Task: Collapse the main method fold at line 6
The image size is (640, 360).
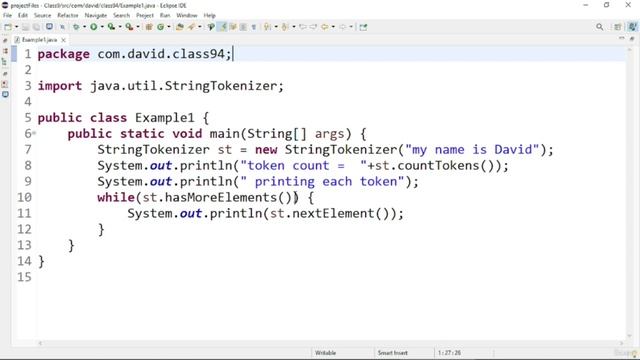Action: (34, 133)
